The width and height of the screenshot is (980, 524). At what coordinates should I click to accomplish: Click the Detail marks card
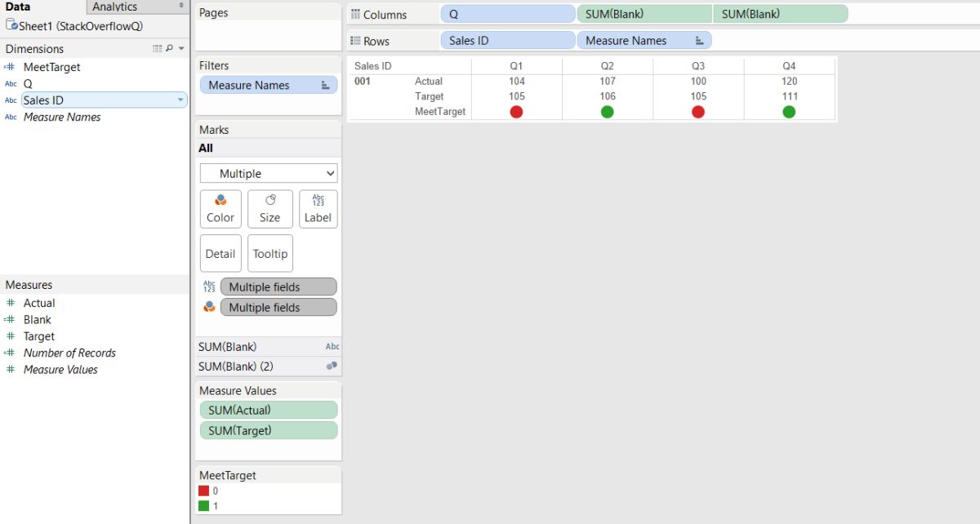[220, 254]
